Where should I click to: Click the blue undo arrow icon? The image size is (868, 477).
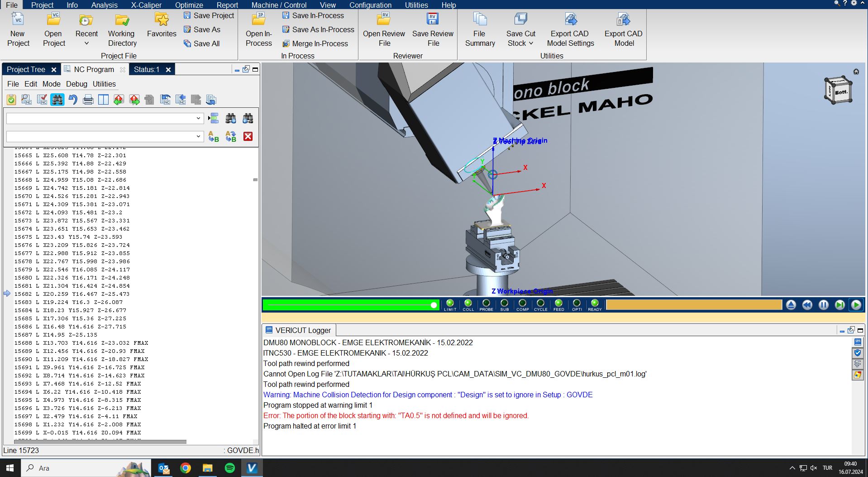tap(73, 100)
